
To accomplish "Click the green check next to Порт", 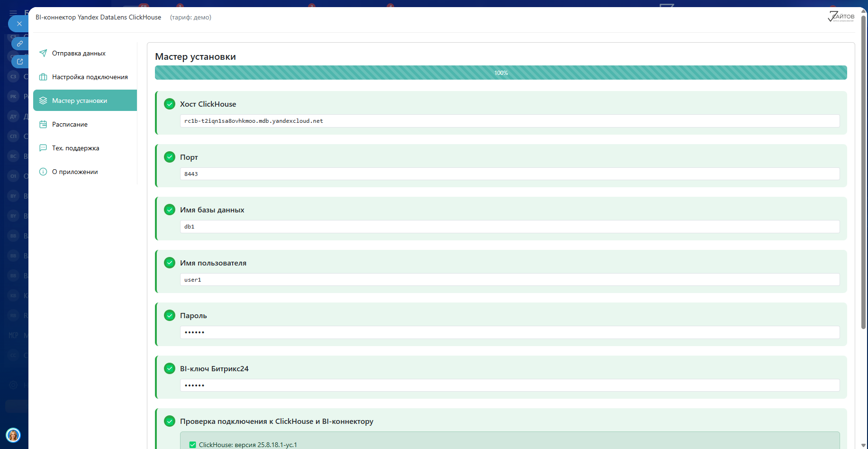I will (x=170, y=157).
